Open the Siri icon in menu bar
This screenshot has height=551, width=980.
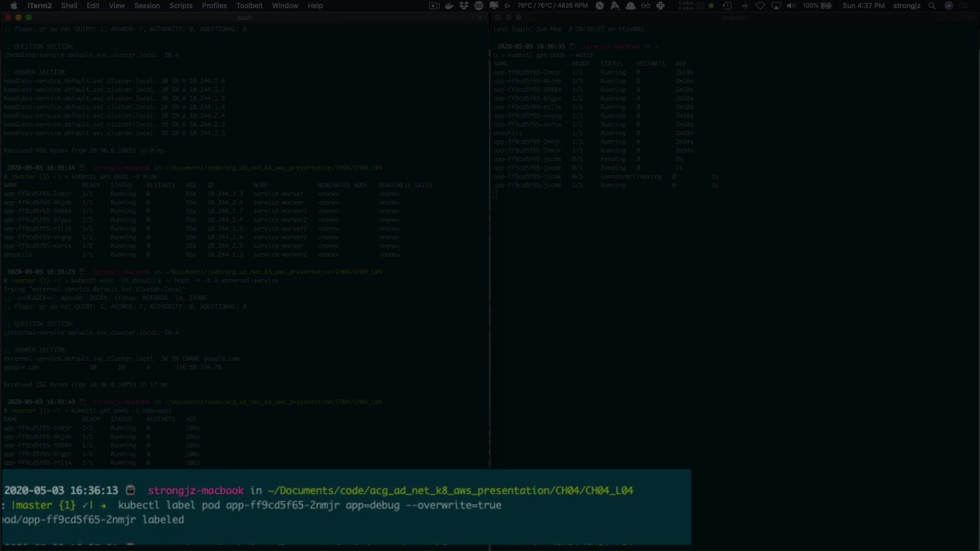pyautogui.click(x=949, y=6)
